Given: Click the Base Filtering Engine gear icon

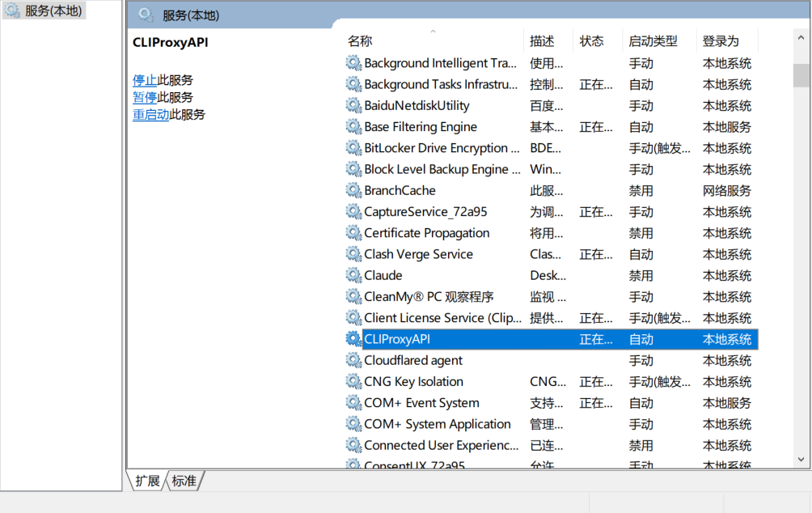Looking at the screenshot, I should [x=353, y=127].
